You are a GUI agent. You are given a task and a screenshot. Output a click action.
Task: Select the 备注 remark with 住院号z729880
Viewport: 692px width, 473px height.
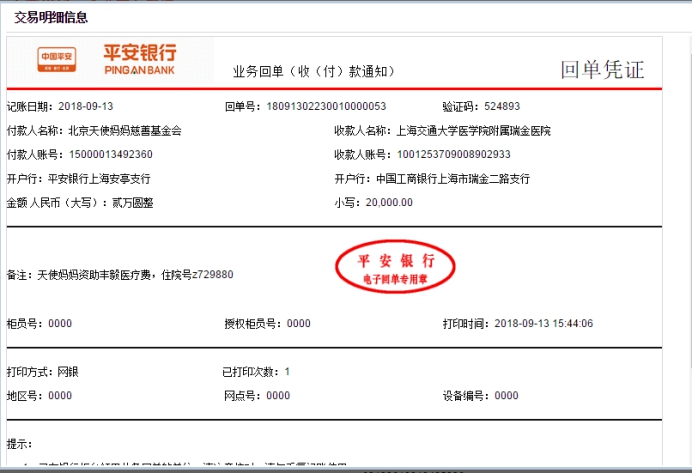(x=120, y=275)
